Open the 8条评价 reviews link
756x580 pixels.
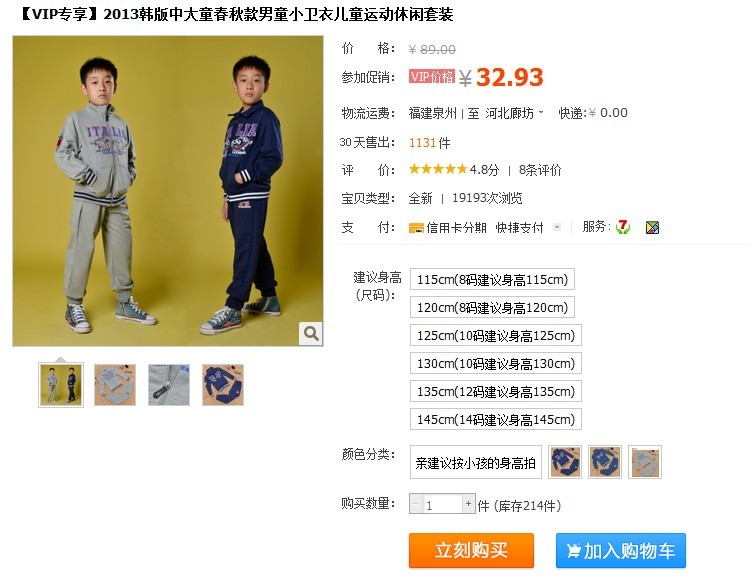coord(540,170)
